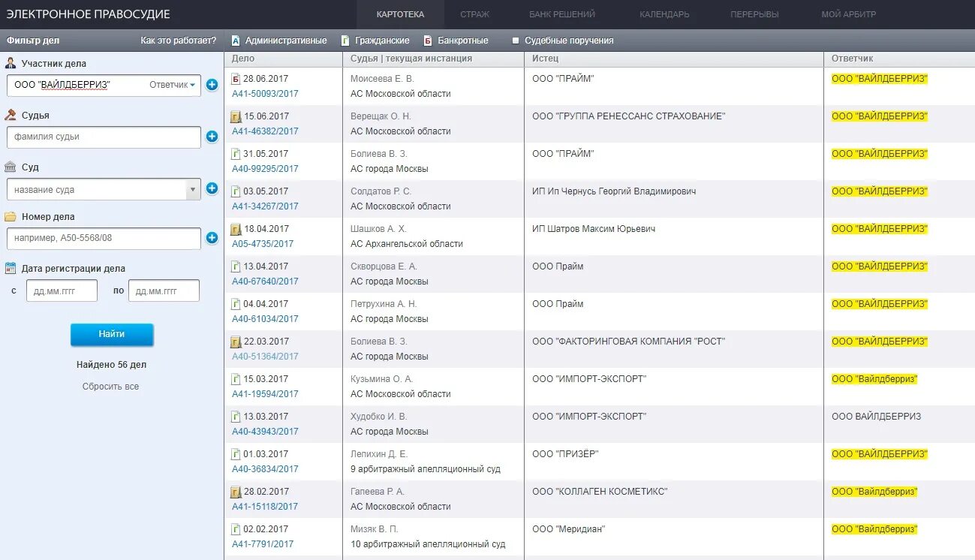Click the start date field after 'с'

(x=62, y=291)
